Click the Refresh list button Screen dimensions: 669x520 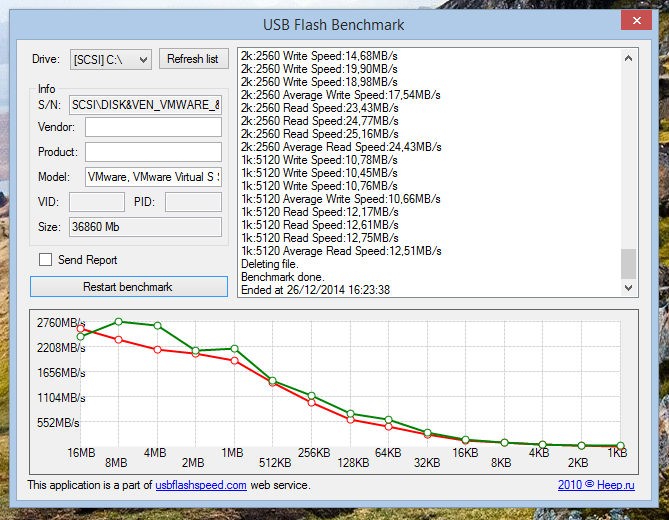tap(193, 59)
